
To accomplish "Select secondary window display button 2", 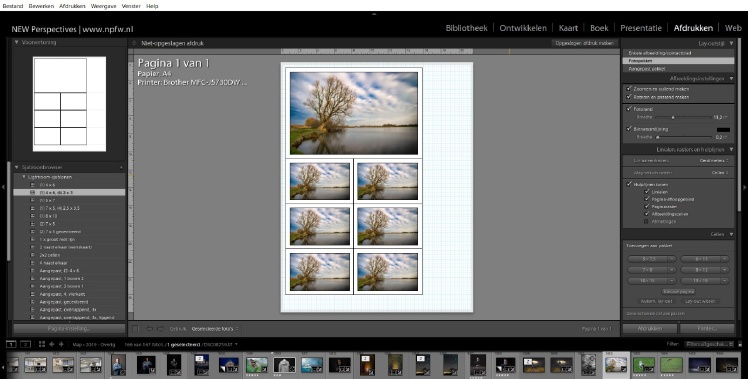I will point(25,344).
